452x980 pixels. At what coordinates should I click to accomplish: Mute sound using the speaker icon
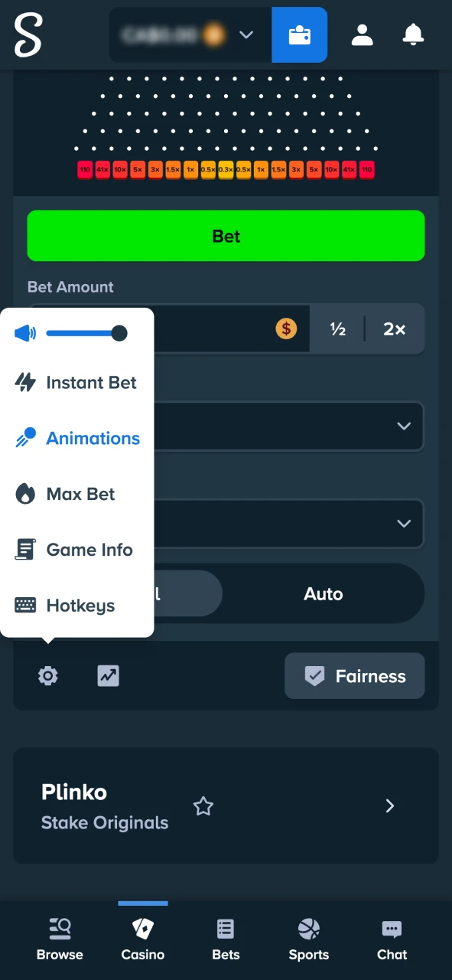[24, 333]
